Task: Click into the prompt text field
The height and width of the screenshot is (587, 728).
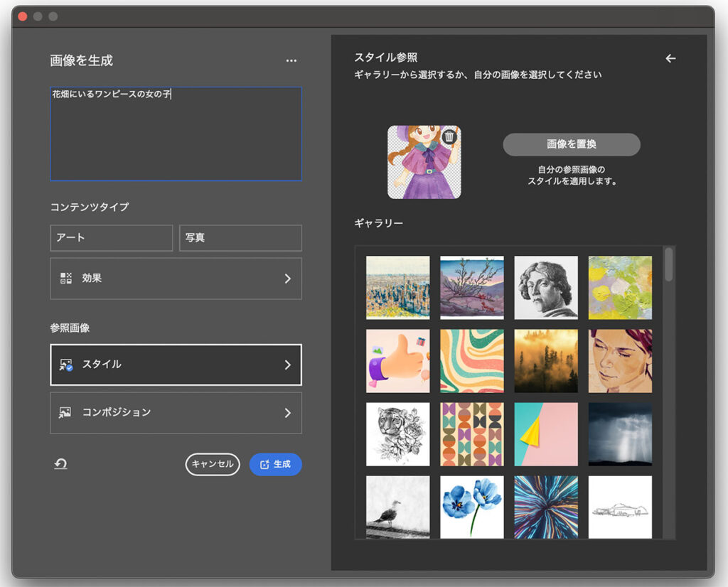Action: tap(176, 135)
